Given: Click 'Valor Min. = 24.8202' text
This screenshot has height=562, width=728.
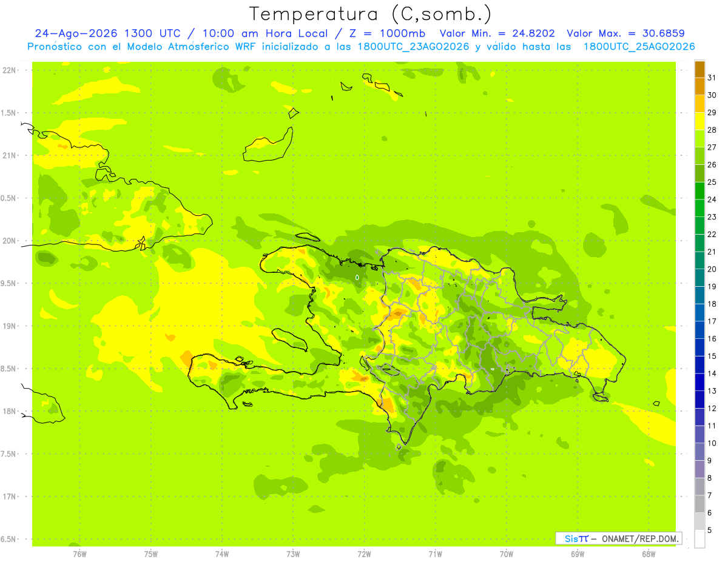Looking at the screenshot, I should tap(497, 33).
